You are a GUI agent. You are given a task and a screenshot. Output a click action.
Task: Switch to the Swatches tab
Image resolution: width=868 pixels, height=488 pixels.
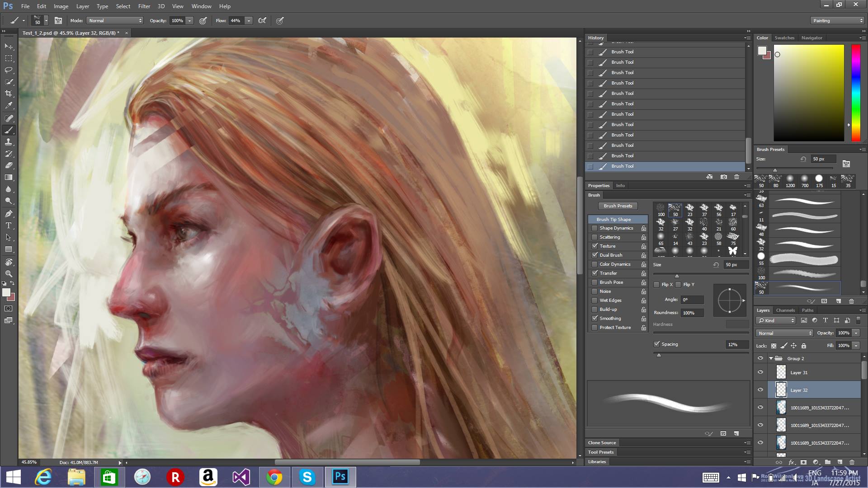point(784,38)
